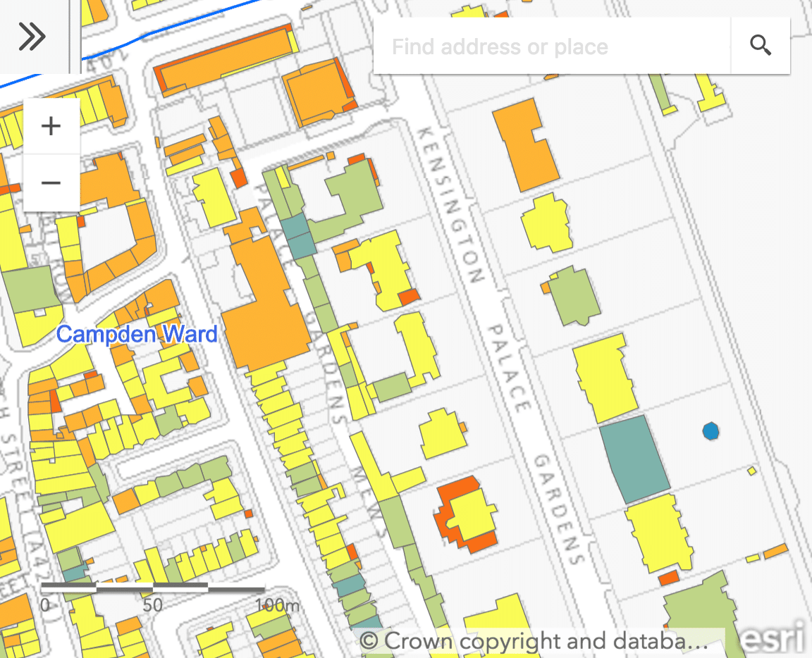Select the large teal building beside blue marker
Screen dimensions: 812x658
(635, 459)
